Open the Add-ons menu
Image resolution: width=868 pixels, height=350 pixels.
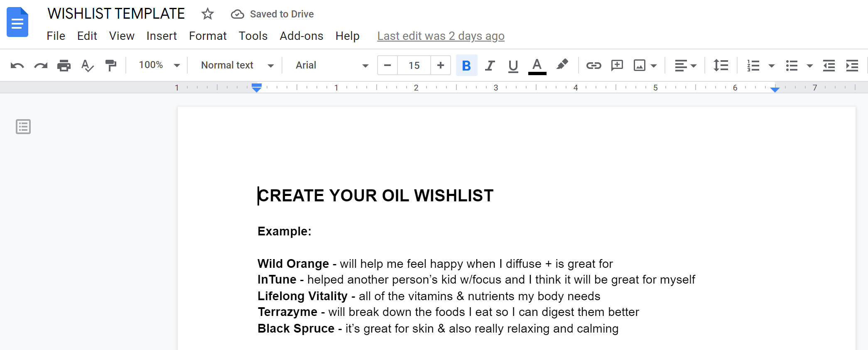coord(302,36)
